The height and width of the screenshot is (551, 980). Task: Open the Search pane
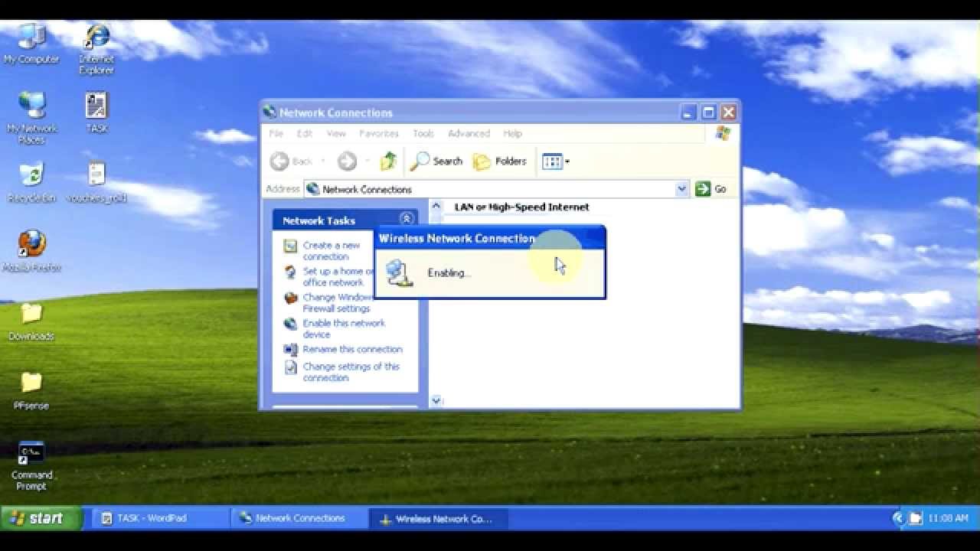436,161
